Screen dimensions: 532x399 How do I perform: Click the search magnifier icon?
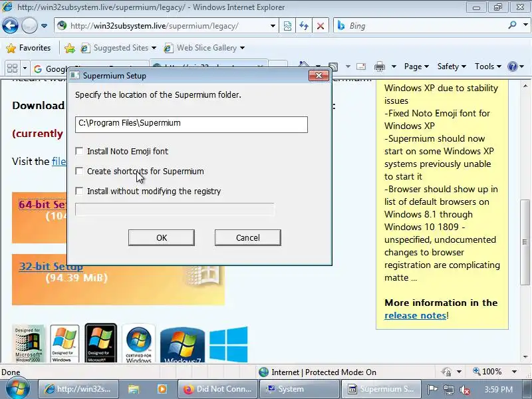(x=512, y=25)
